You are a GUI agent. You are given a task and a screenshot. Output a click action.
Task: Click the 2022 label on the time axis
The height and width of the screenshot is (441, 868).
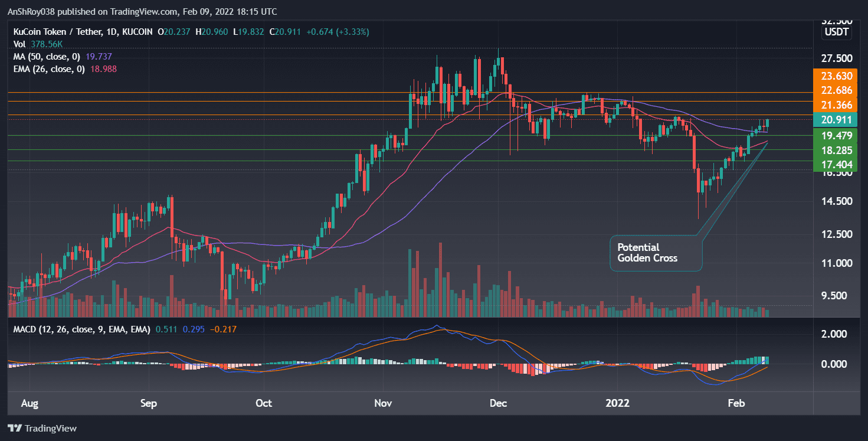coord(617,403)
